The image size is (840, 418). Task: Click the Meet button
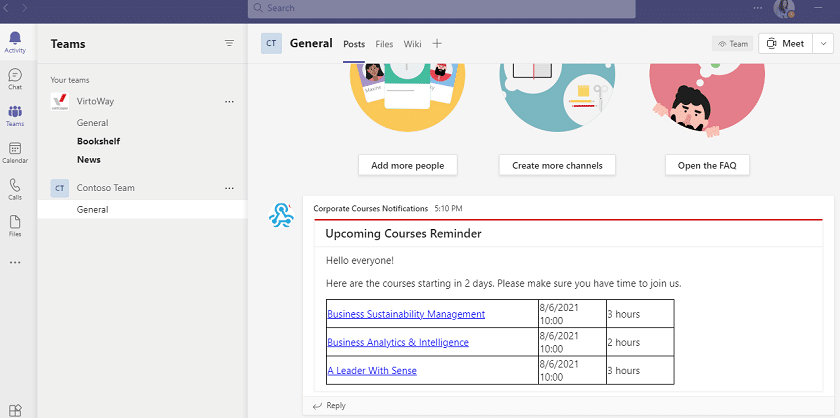(x=785, y=43)
